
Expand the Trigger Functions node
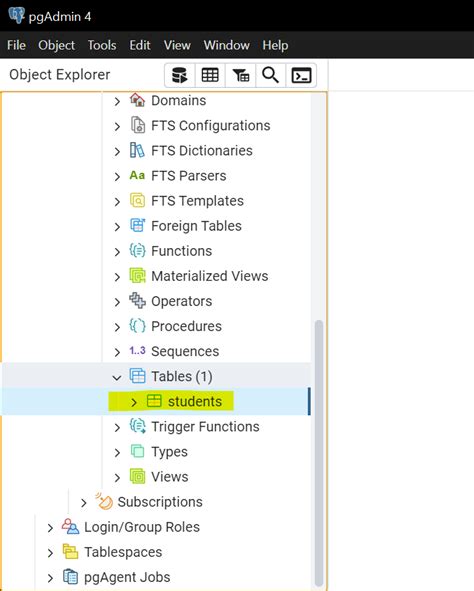click(117, 427)
